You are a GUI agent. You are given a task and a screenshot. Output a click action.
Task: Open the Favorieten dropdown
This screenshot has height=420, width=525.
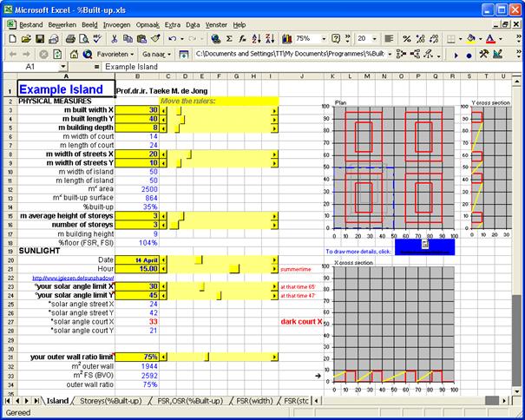point(115,54)
